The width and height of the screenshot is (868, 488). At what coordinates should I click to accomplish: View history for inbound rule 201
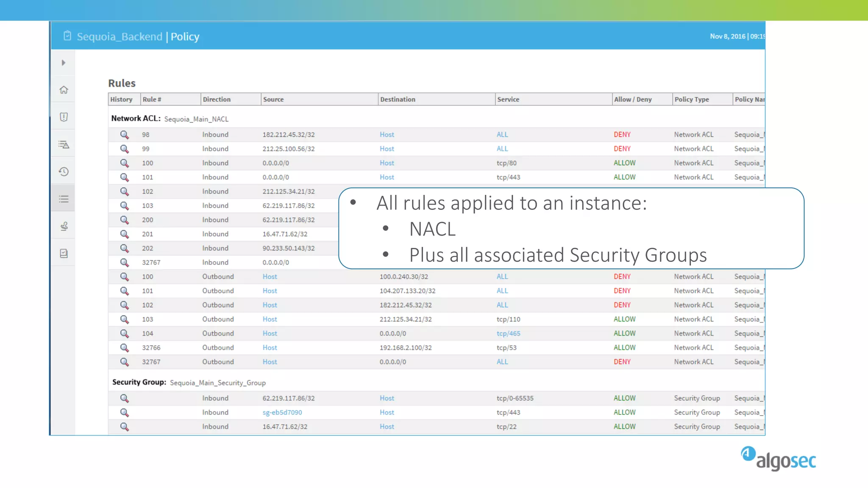(x=124, y=234)
